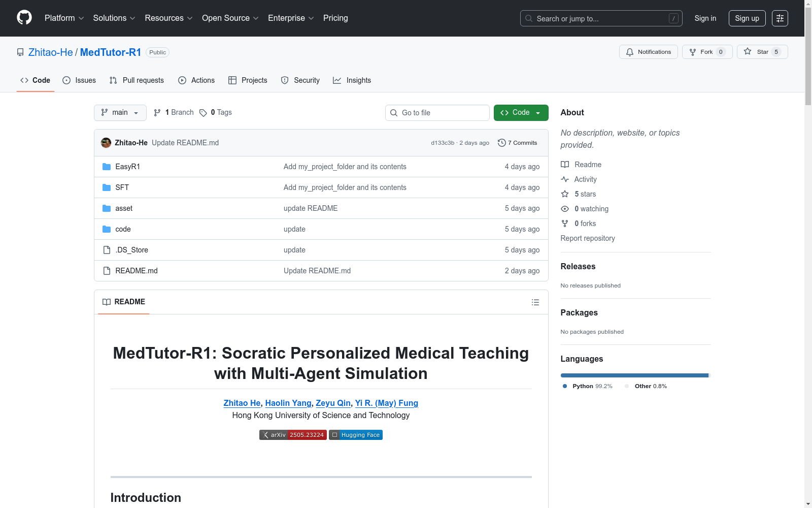
Task: Open the README.md file icon
Action: [107, 271]
